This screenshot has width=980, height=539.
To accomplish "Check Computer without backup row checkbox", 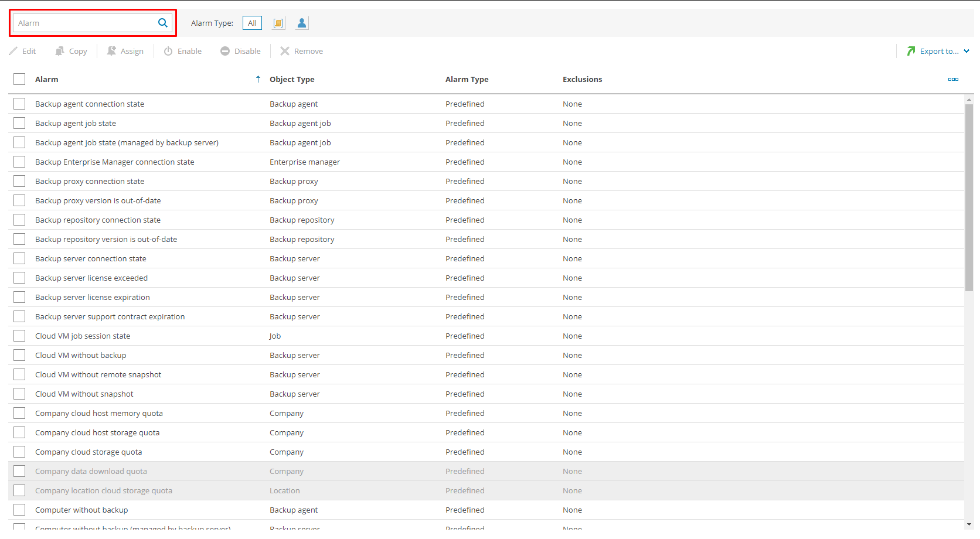I will point(19,510).
